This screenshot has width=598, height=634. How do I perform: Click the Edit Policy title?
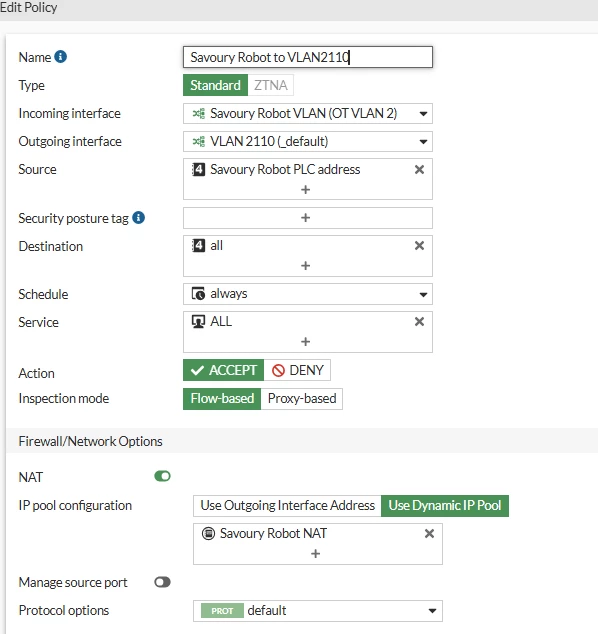pyautogui.click(x=29, y=7)
